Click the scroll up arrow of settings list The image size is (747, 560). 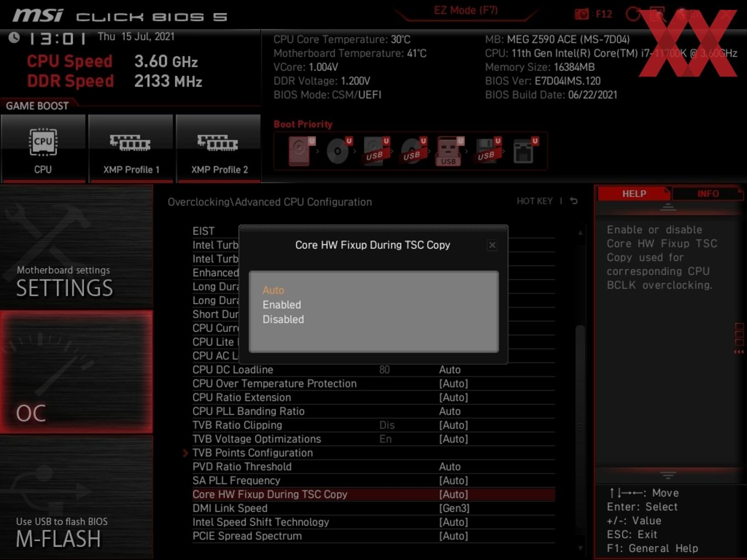click(580, 233)
